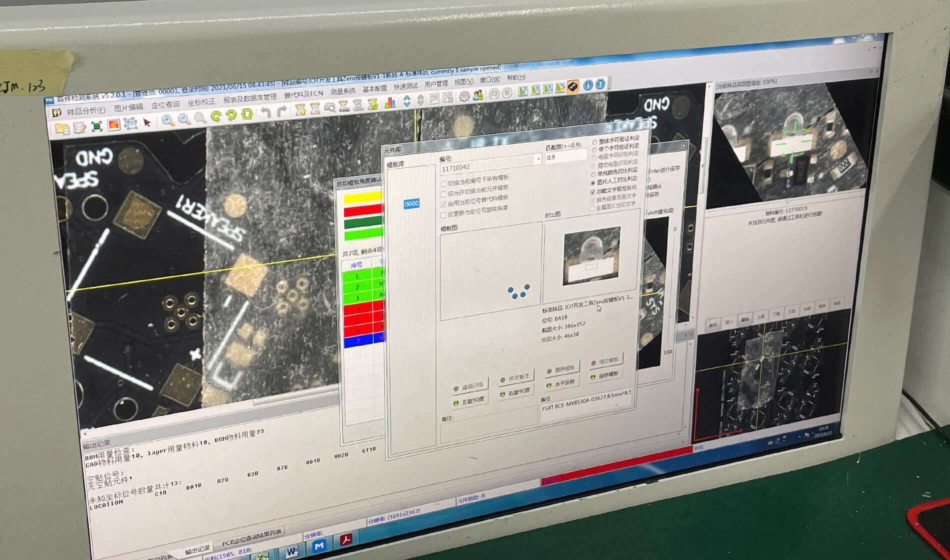Select 单纯颜色对比判定 radio option
The width and height of the screenshot is (950, 560).
593,174
